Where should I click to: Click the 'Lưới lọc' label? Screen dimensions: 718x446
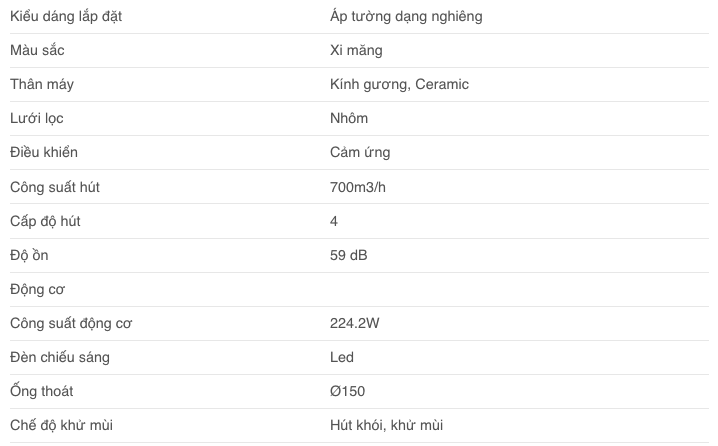pos(37,118)
